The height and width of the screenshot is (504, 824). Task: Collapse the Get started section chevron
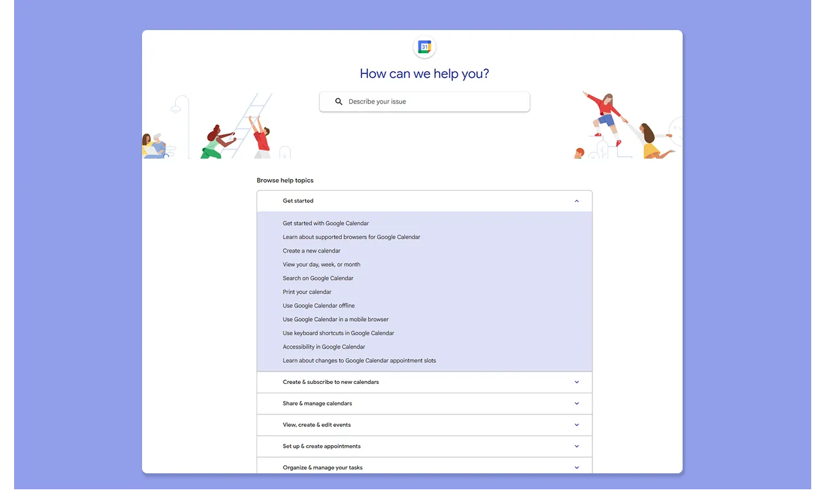[576, 201]
